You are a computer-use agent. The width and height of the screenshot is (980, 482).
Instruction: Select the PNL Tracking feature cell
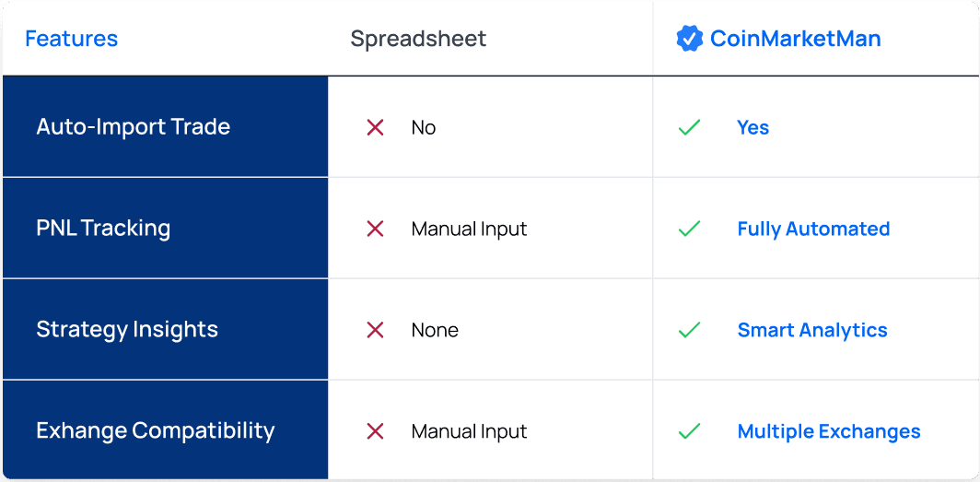point(166,229)
